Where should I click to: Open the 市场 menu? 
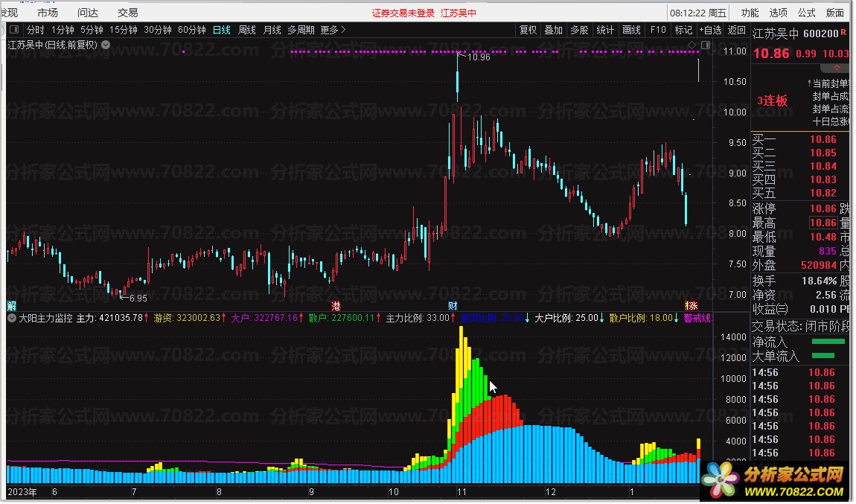coord(48,13)
